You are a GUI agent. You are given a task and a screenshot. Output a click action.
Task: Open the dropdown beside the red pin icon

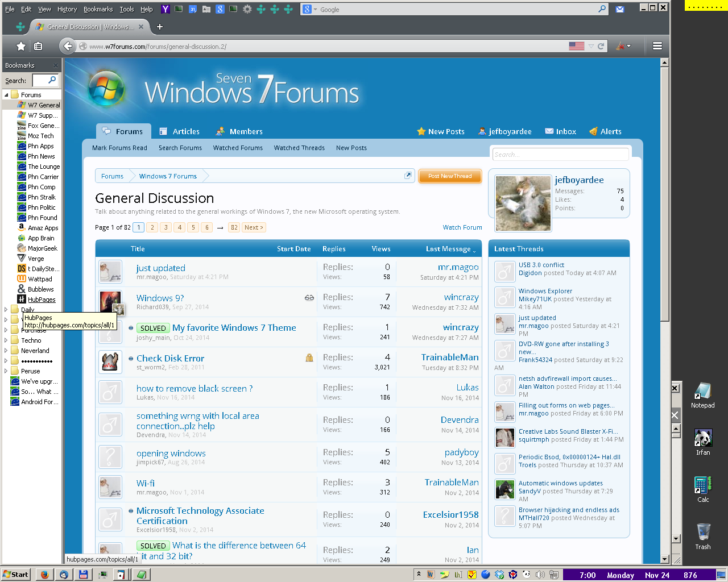pyautogui.click(x=628, y=46)
